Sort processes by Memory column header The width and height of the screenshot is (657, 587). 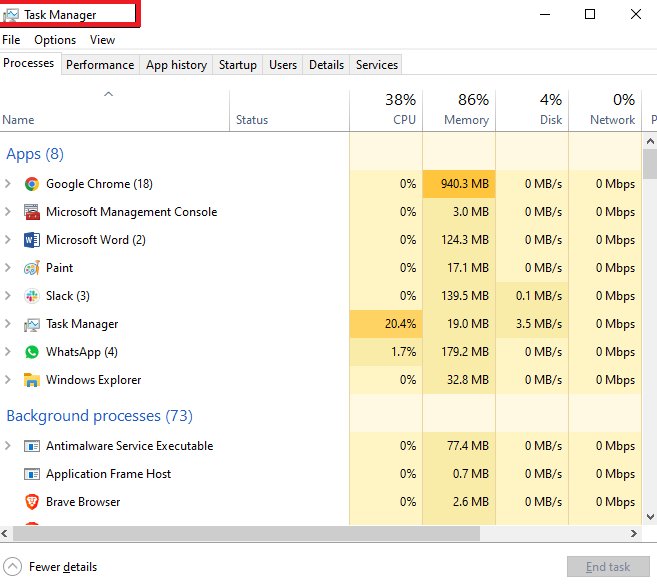coord(459,110)
